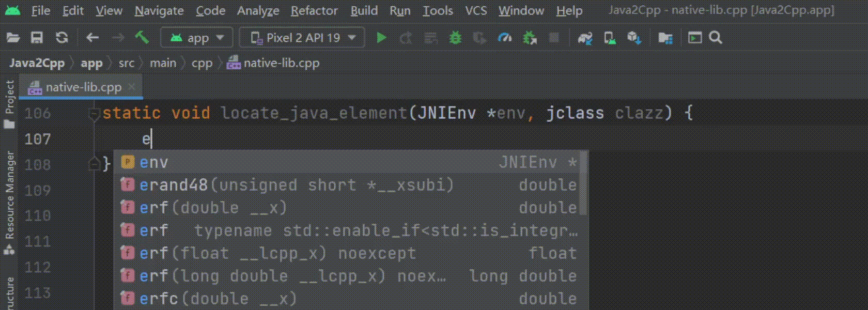Click the Apply Changes and Restart Activity icon
This screenshot has width=868, height=310.
coord(406,38)
